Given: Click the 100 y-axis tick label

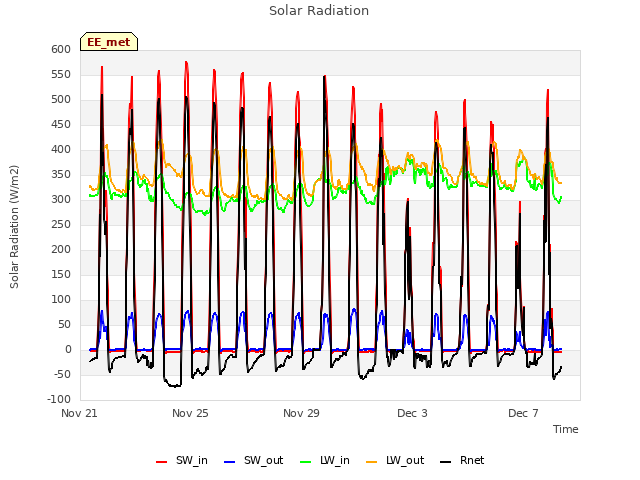Looking at the screenshot, I should click(x=61, y=300).
